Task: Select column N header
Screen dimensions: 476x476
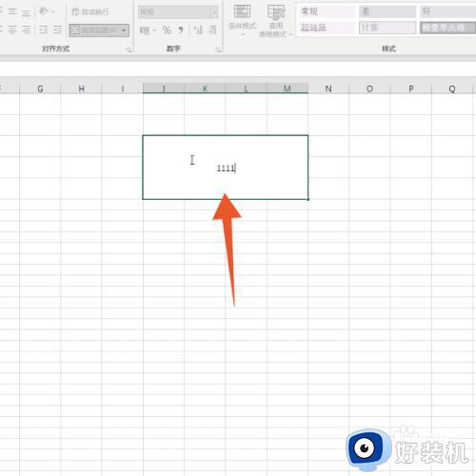Action: tap(328, 89)
